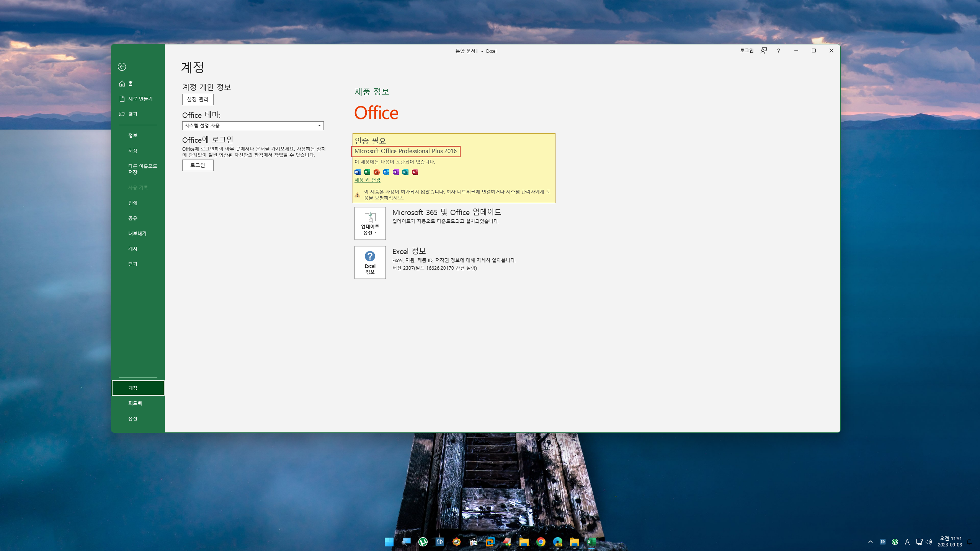980x551 pixels.
Task: Click the Open folder icon in the sidebar
Action: (x=122, y=114)
